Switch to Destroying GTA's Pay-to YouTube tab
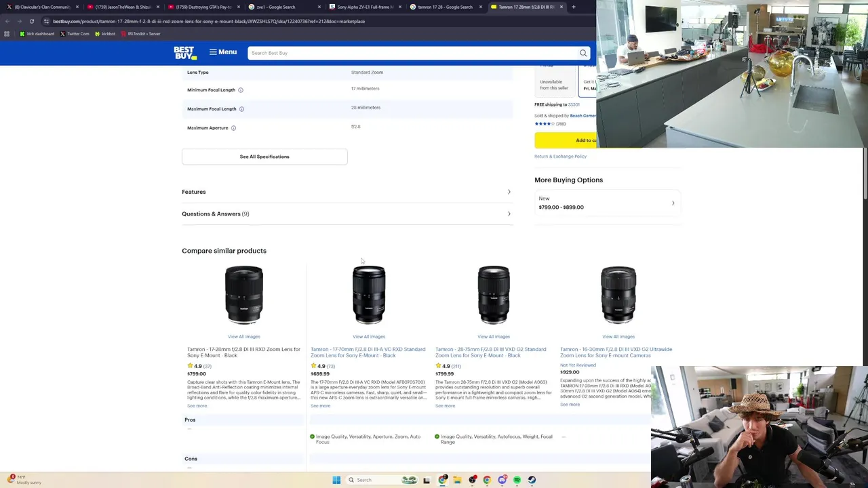 [203, 7]
